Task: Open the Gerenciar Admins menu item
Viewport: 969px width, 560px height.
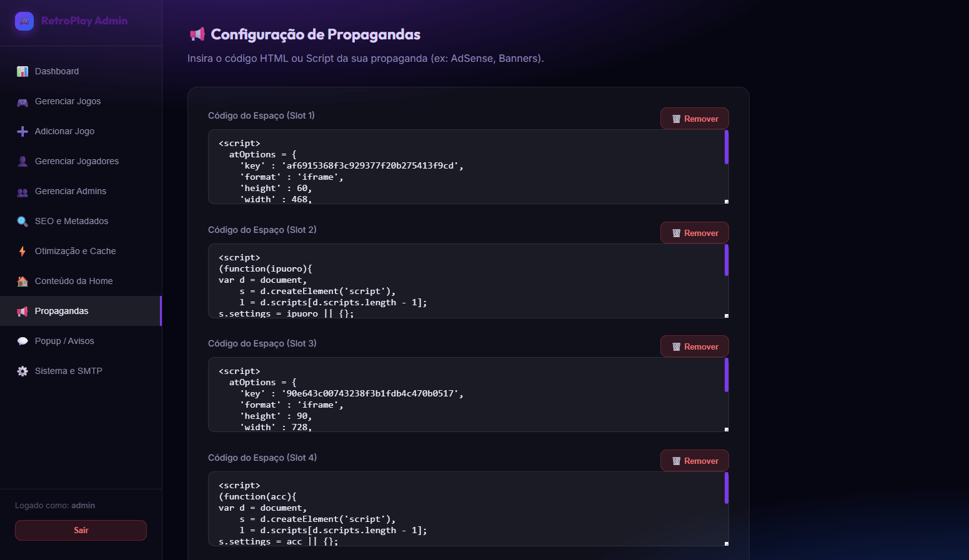Action: click(x=71, y=192)
